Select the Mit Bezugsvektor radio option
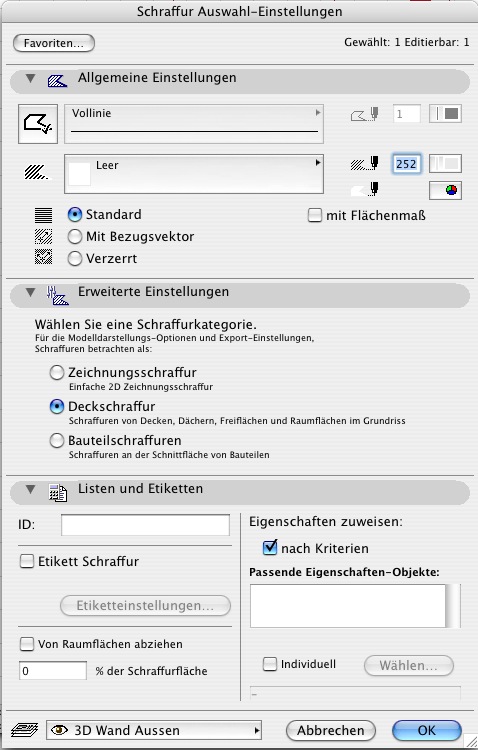The height and width of the screenshot is (750, 478). coord(75,236)
